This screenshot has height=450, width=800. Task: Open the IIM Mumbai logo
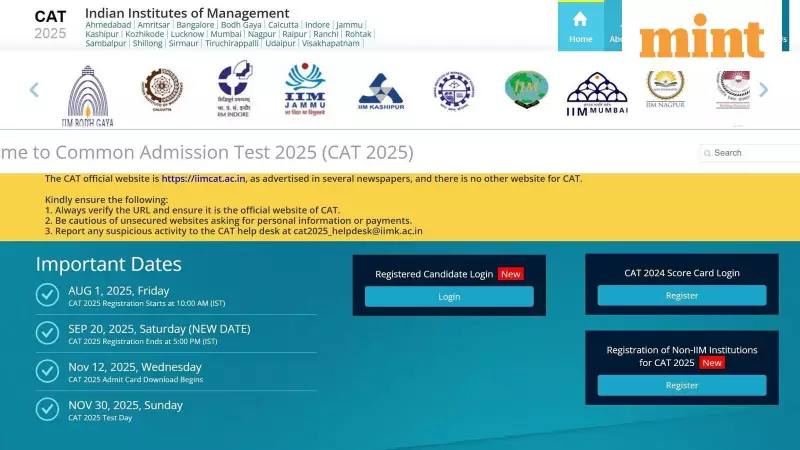(x=597, y=94)
